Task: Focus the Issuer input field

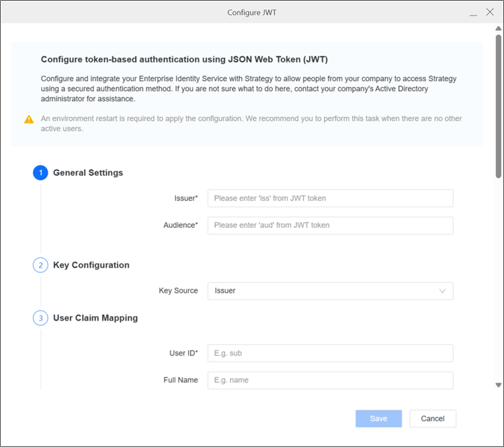Action: click(330, 198)
